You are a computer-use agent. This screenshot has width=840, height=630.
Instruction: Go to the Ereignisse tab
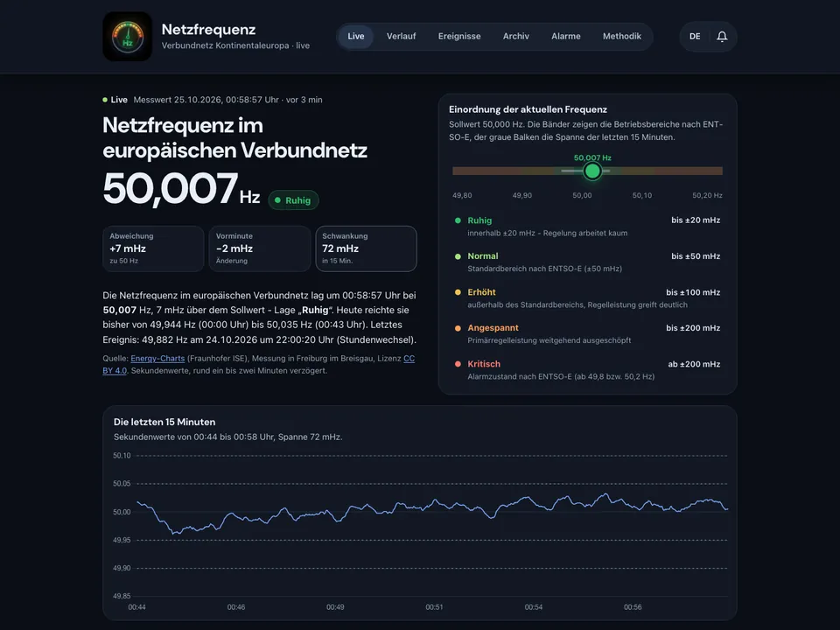point(459,37)
